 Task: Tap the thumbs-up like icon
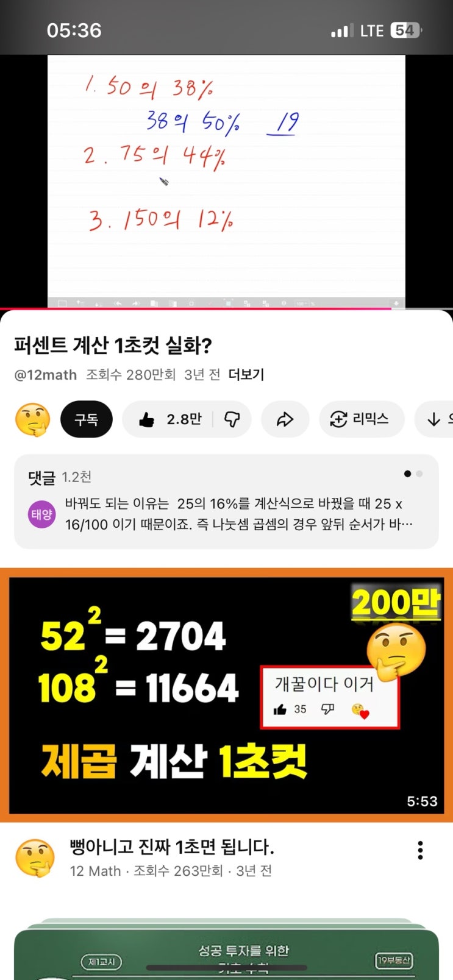147,419
